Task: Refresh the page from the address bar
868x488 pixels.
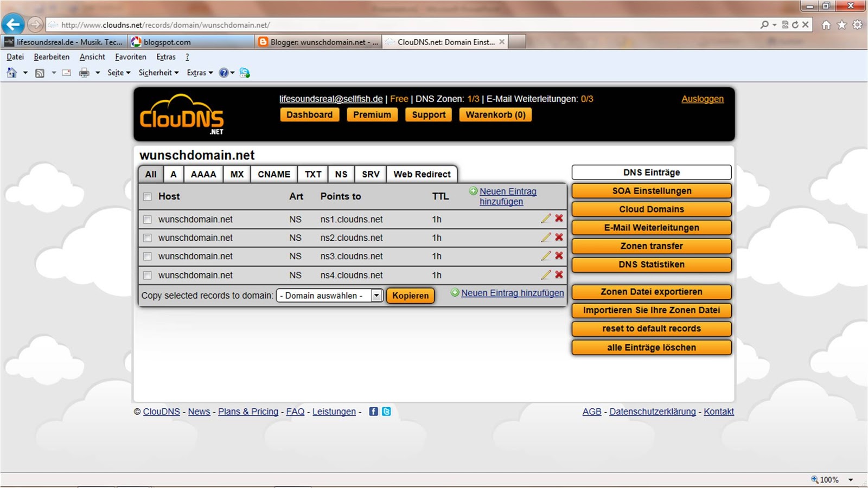Action: (x=795, y=24)
